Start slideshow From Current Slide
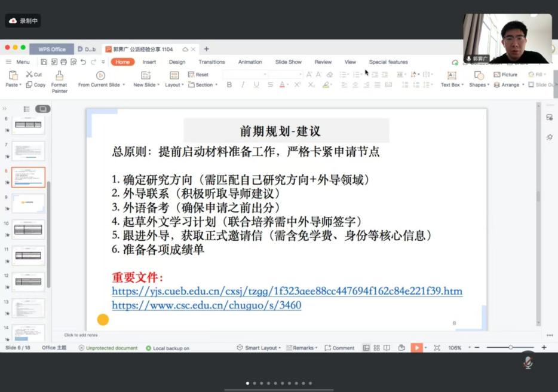Image resolution: width=558 pixels, height=392 pixels. tap(100, 76)
